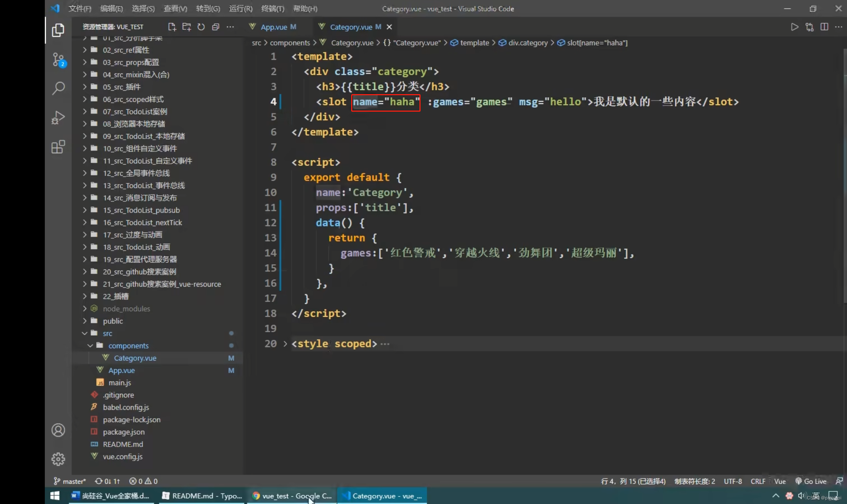
Task: Switch to the Word document taskbar item
Action: (x=111, y=496)
